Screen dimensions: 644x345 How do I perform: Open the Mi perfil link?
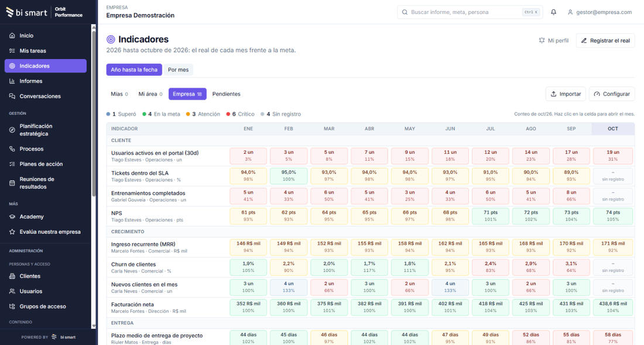coord(554,40)
